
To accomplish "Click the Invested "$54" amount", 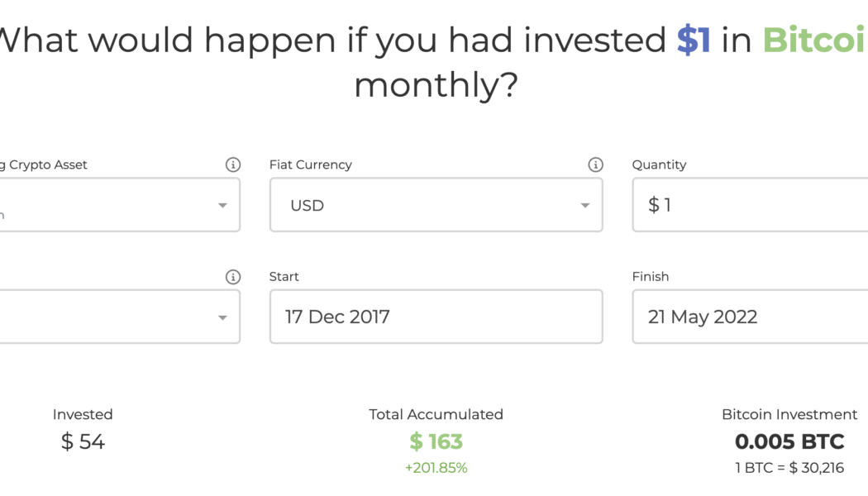I will pyautogui.click(x=83, y=441).
